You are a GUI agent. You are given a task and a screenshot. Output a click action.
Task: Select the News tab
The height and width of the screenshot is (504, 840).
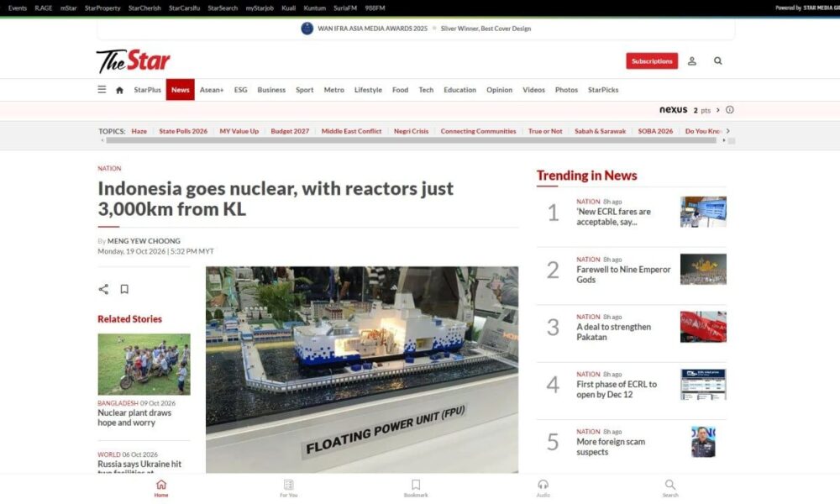click(180, 89)
